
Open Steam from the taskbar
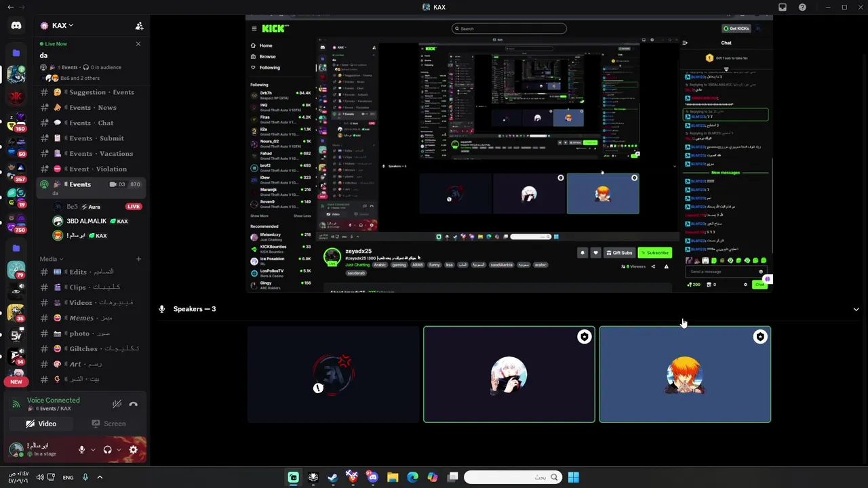coord(333,477)
